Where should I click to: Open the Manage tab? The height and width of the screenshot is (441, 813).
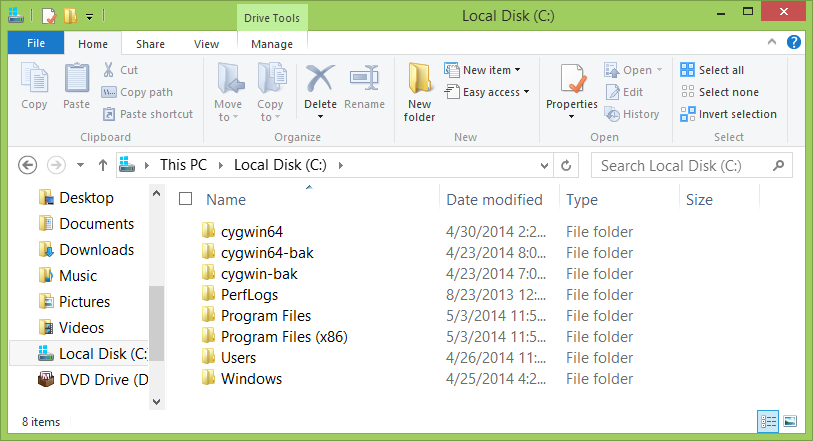[x=272, y=44]
